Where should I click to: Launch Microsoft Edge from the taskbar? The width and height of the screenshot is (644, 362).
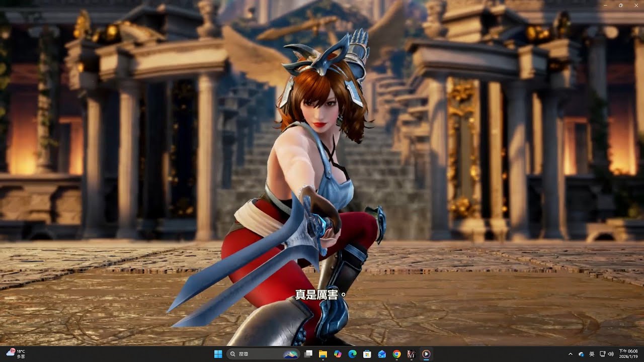(353, 354)
